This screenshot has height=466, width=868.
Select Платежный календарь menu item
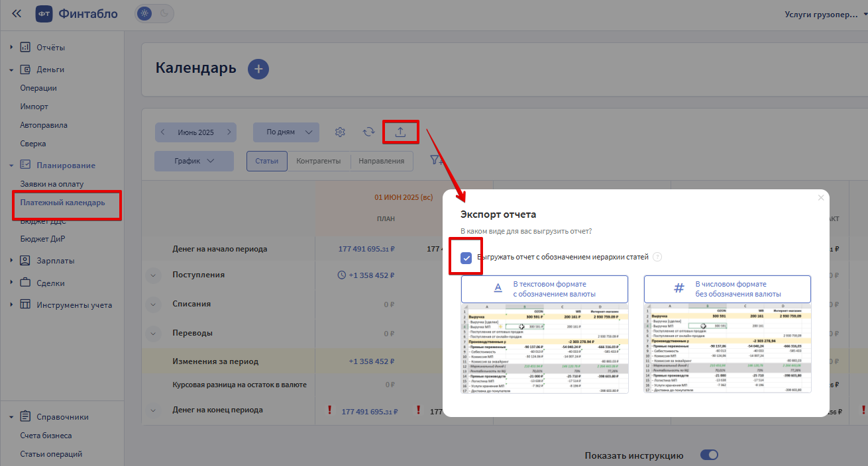[62, 203]
